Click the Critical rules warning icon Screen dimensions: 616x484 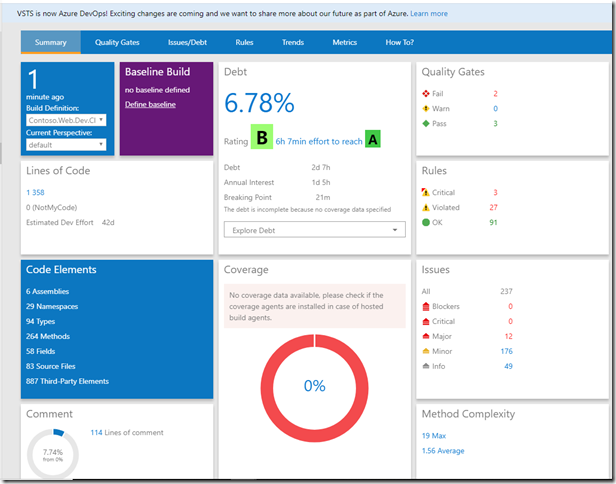coord(428,192)
